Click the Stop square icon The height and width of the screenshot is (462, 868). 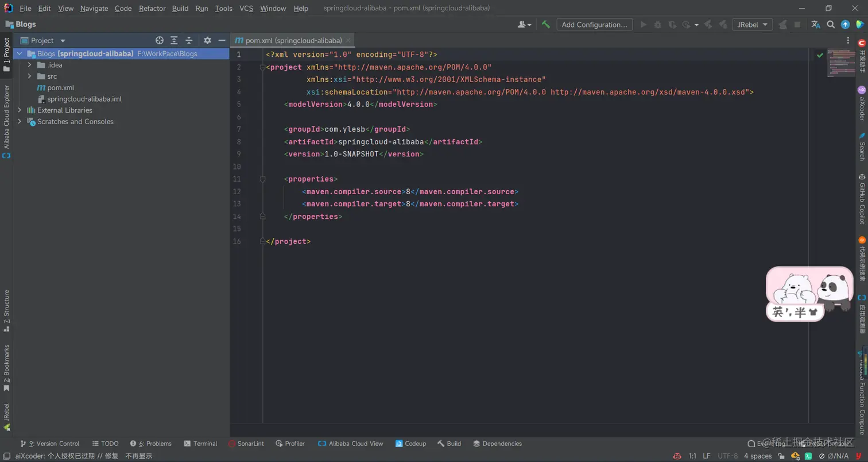click(797, 25)
